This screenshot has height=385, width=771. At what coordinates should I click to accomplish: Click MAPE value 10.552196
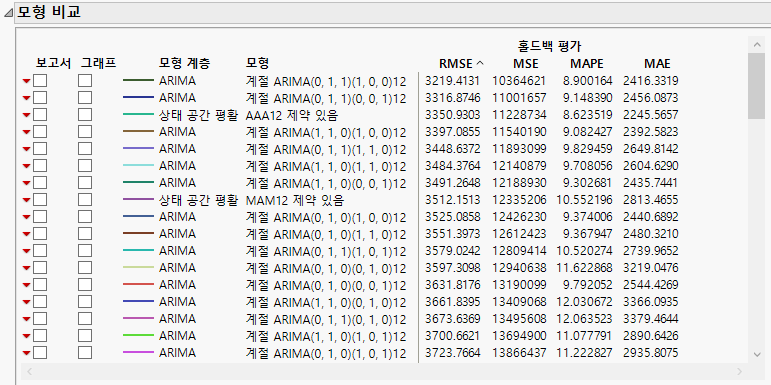pos(585,200)
